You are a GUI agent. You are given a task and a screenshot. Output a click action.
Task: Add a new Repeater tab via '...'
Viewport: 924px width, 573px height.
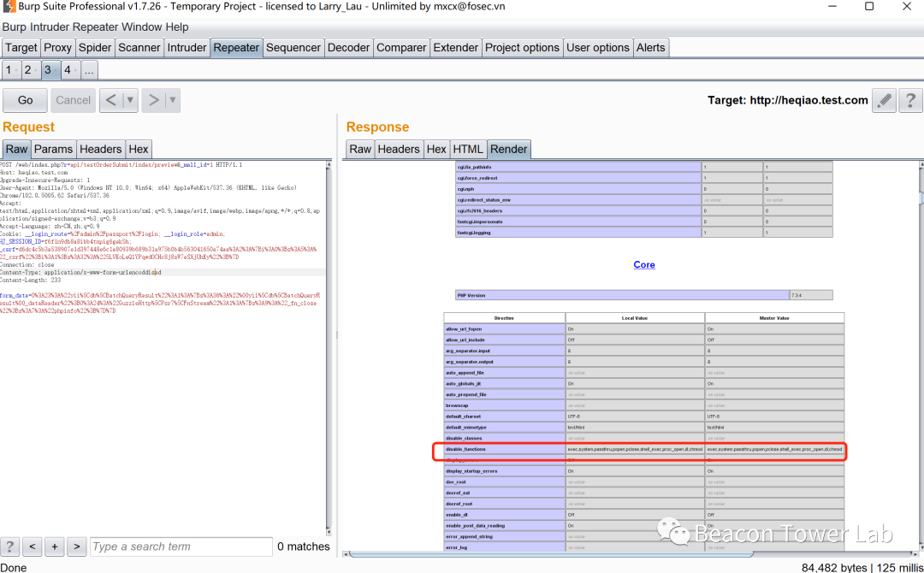pos(89,70)
